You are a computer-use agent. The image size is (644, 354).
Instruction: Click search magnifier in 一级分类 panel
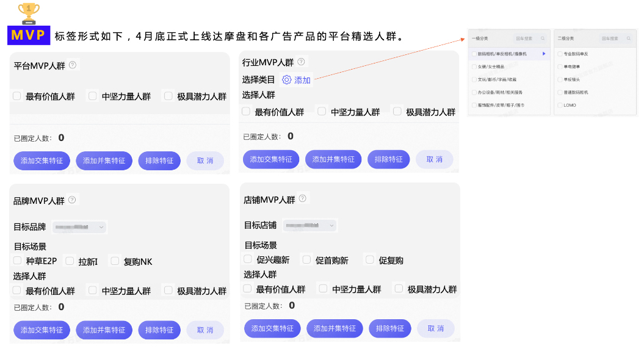point(543,39)
